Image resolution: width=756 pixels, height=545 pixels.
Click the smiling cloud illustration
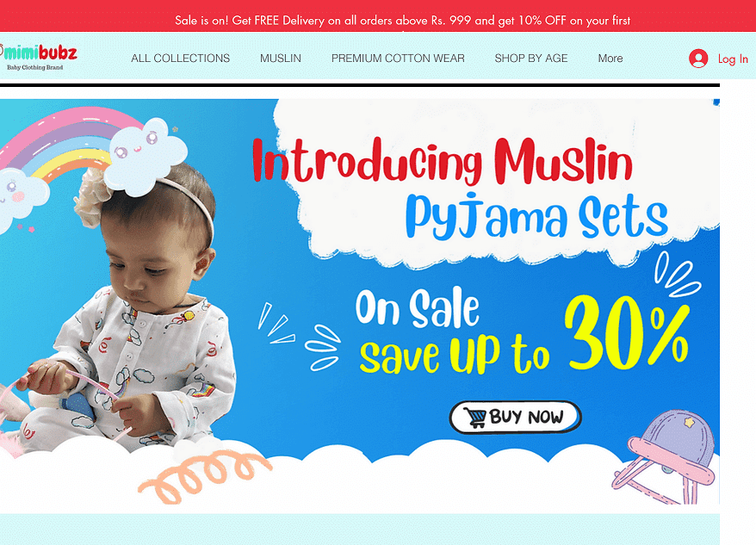(144, 157)
